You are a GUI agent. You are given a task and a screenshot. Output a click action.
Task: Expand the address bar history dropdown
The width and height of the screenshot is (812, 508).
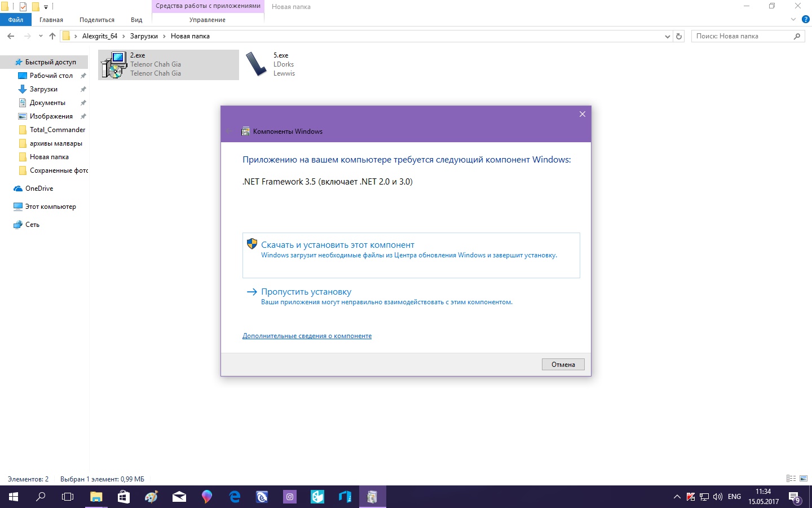(x=668, y=36)
